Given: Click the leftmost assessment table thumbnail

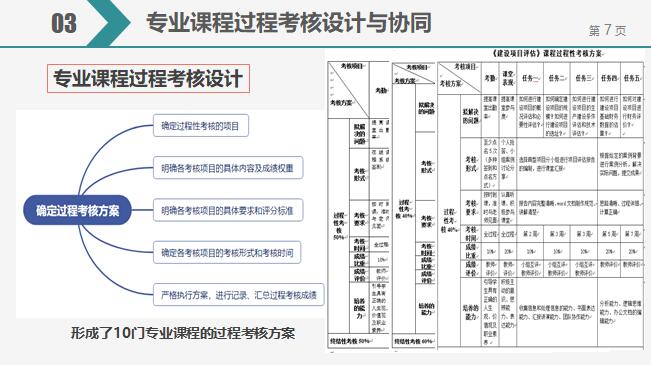Looking at the screenshot, I should pyautogui.click(x=359, y=204).
